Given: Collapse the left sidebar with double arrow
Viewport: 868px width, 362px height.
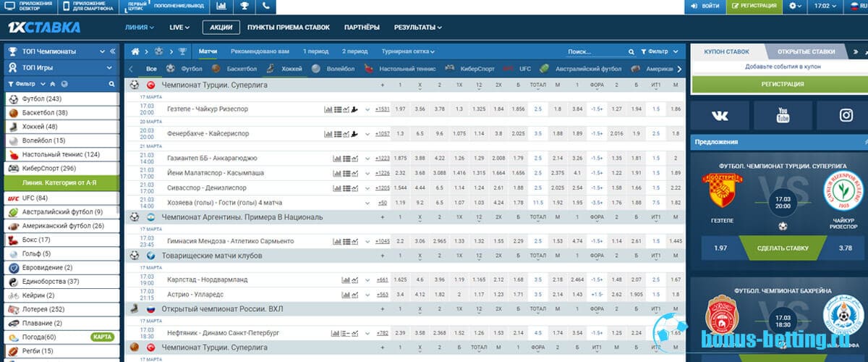Looking at the screenshot, I should click(x=112, y=51).
